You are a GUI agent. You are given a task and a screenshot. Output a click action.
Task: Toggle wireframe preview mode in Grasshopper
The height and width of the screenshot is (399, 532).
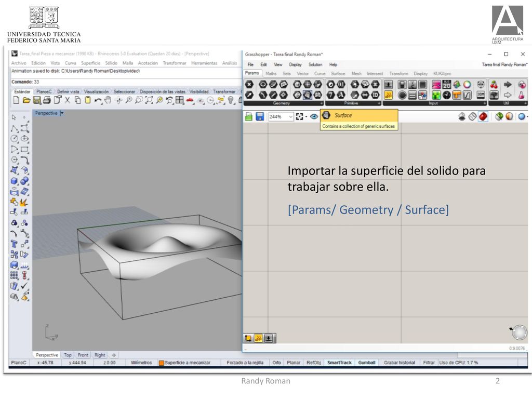coord(473,116)
